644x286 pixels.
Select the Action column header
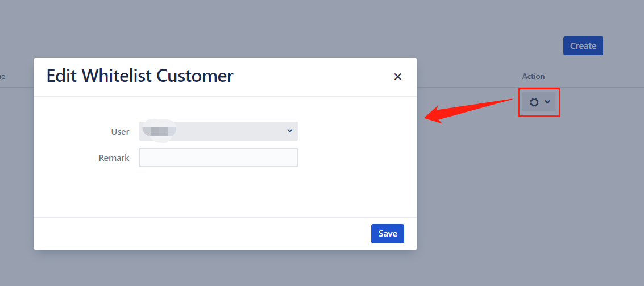coord(533,76)
